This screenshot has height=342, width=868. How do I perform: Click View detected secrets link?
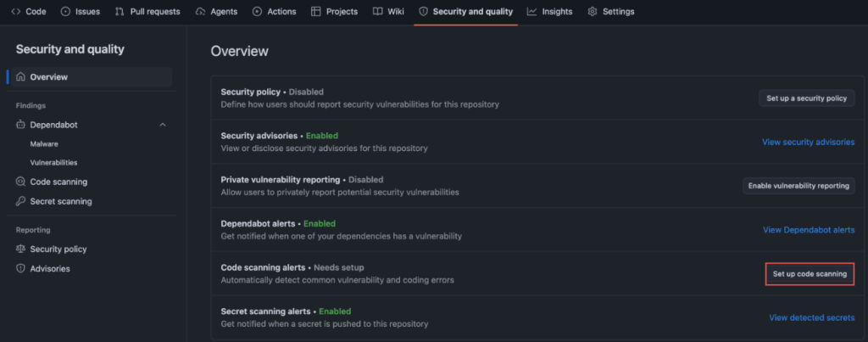[x=811, y=317]
